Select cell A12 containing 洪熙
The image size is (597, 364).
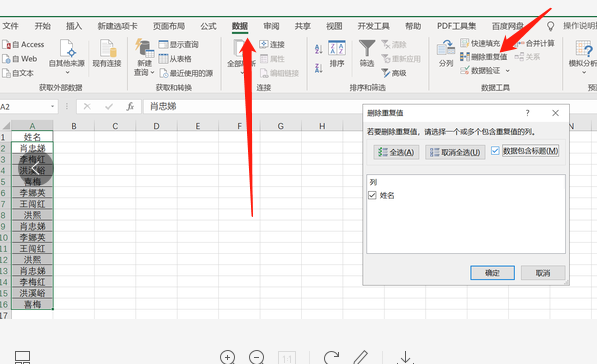tap(32, 260)
